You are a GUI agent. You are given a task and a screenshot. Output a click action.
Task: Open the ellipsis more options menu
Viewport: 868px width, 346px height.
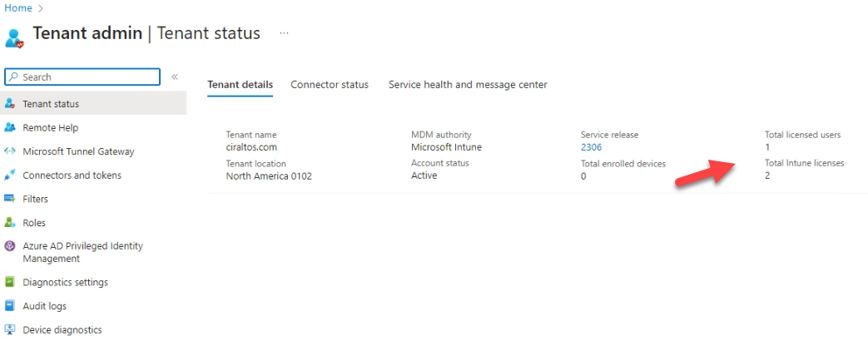284,33
